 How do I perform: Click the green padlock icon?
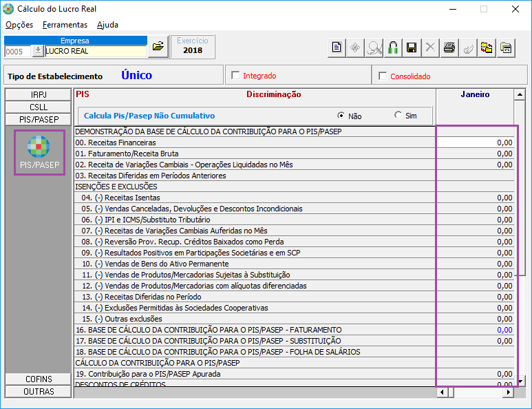(x=393, y=48)
